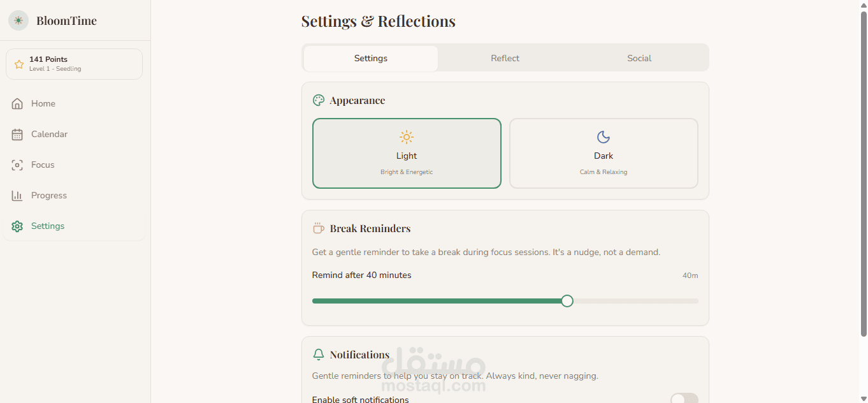Click the Appearance palette icon
This screenshot has height=403, width=868.
point(319,100)
